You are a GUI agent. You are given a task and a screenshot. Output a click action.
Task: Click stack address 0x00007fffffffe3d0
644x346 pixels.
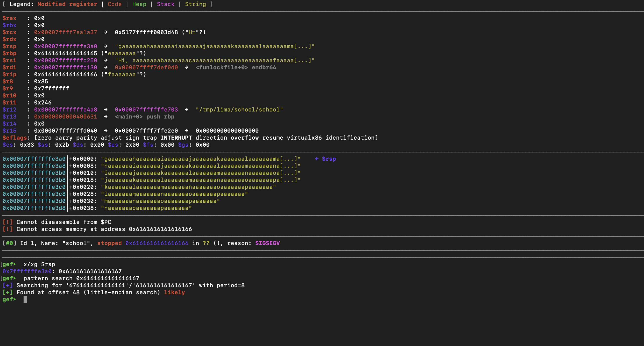[x=34, y=201]
